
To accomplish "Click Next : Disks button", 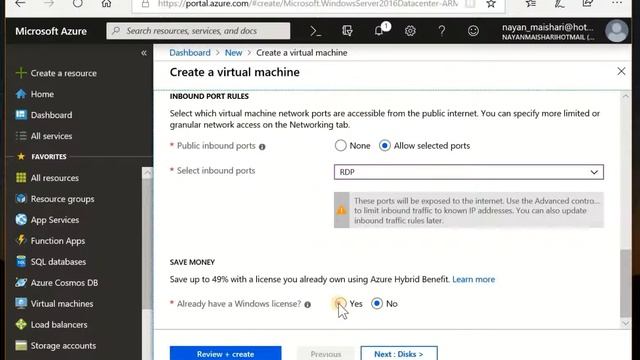I will tap(399, 353).
